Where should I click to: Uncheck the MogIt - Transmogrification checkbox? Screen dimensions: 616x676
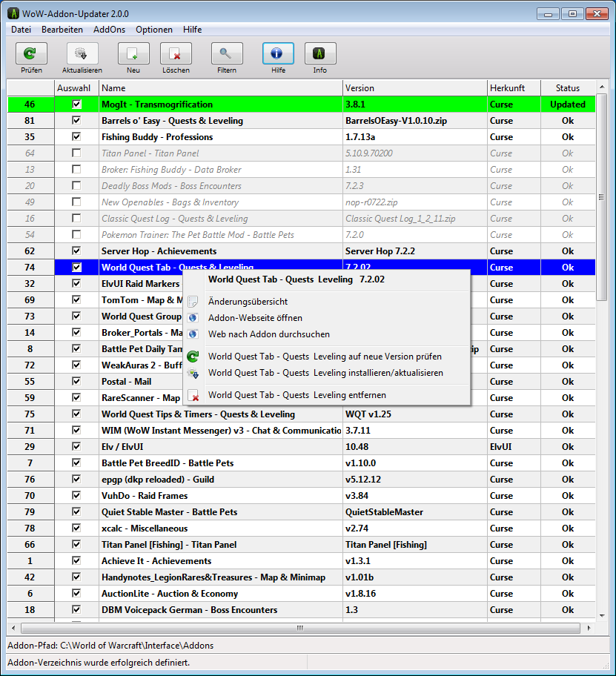76,104
